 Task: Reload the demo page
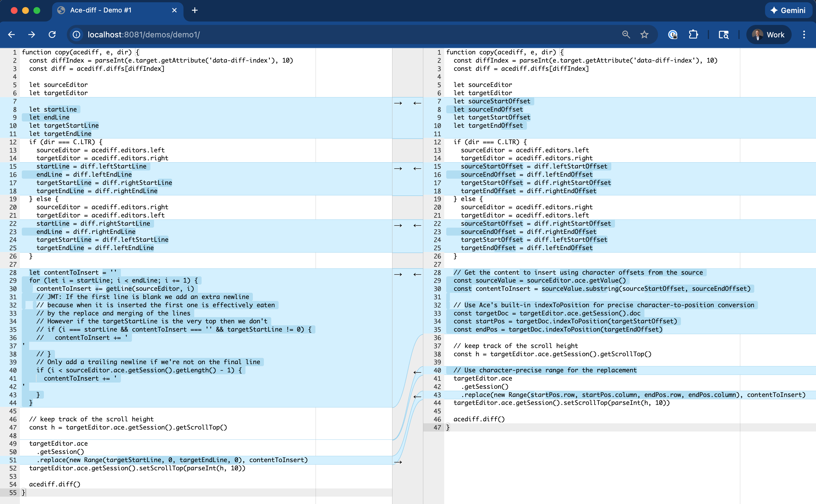[x=52, y=35]
